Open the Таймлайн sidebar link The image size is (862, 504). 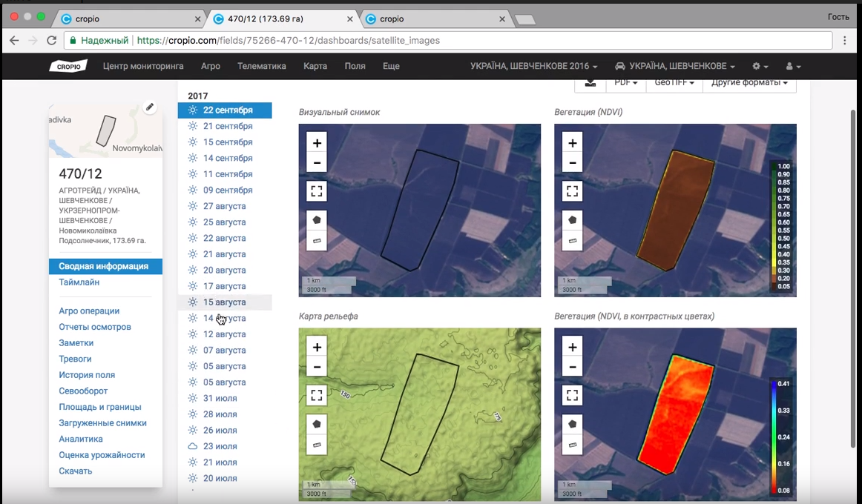[x=79, y=282]
